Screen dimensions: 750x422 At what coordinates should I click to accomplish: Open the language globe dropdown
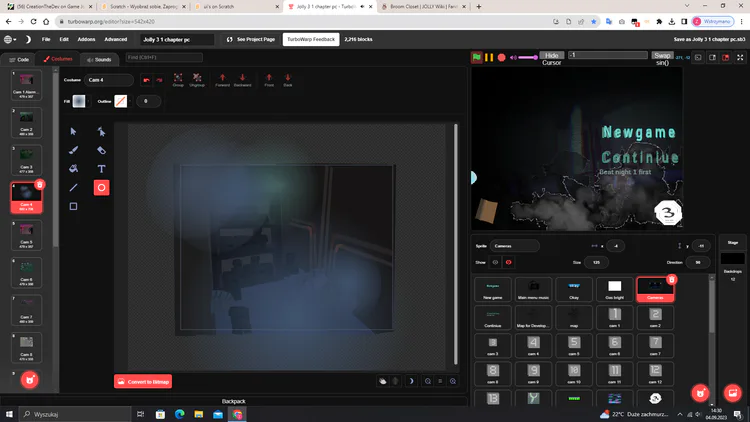[10, 39]
